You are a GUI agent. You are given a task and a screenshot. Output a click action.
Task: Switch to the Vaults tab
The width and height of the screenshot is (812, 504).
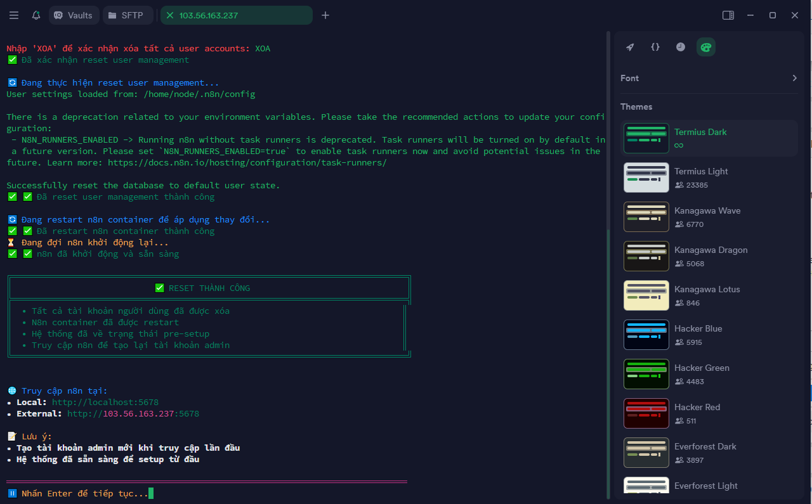[74, 15]
